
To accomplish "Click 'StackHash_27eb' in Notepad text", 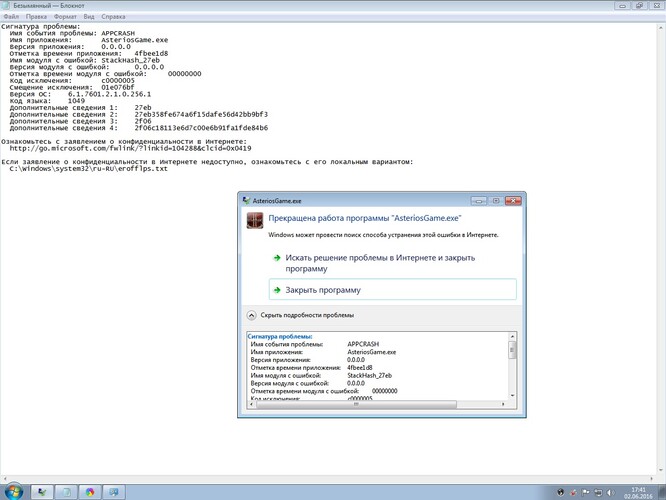I will point(130,60).
